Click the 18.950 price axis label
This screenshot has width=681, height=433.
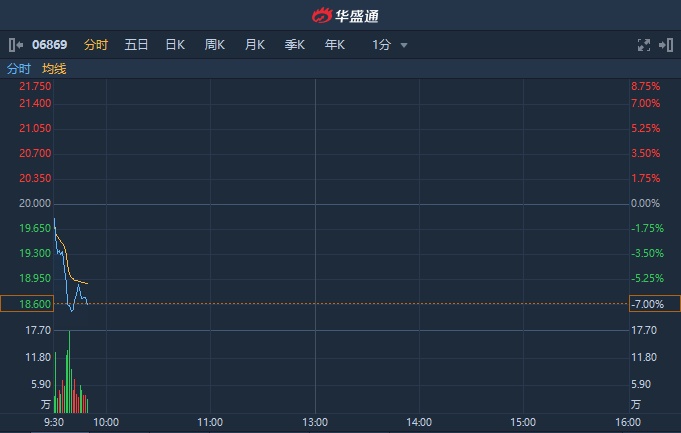(35, 278)
